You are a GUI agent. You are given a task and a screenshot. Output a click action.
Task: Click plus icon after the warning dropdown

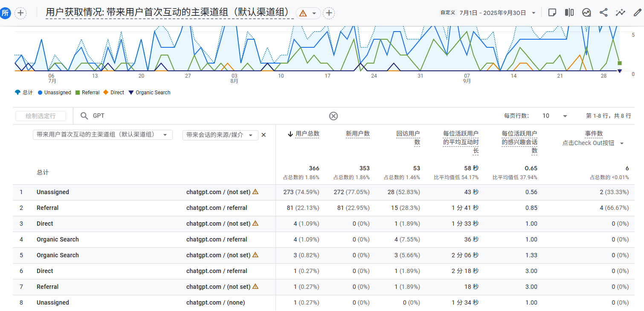coord(329,13)
